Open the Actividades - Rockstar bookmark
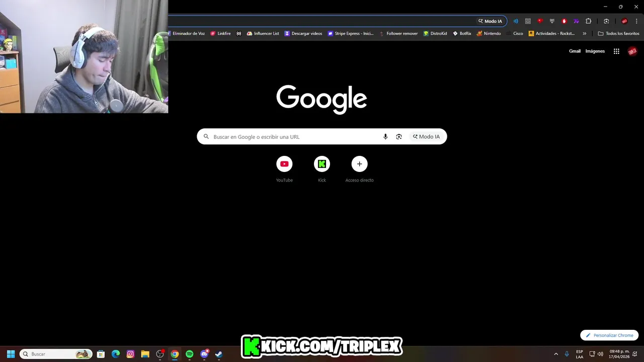The height and width of the screenshot is (362, 644). pyautogui.click(x=551, y=34)
